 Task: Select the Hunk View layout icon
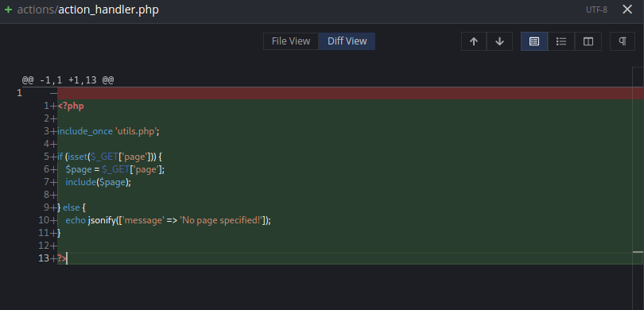(x=534, y=41)
